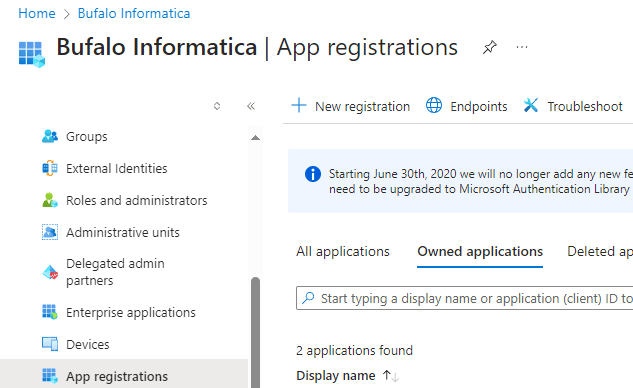Click the Groups people icon
The image size is (633, 388).
tap(50, 136)
